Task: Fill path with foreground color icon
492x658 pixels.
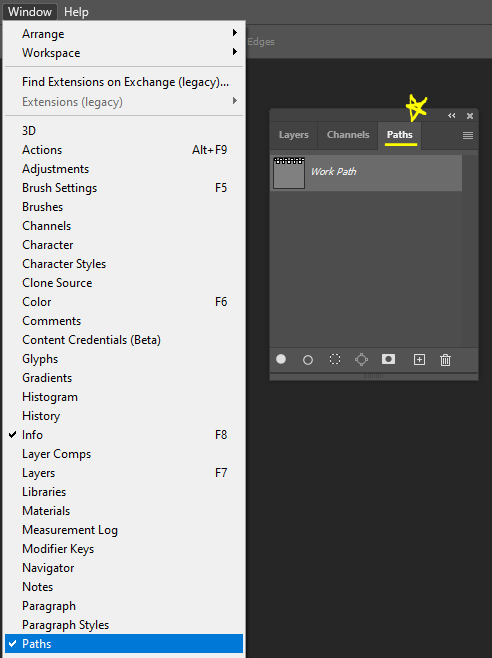Action: 281,359
